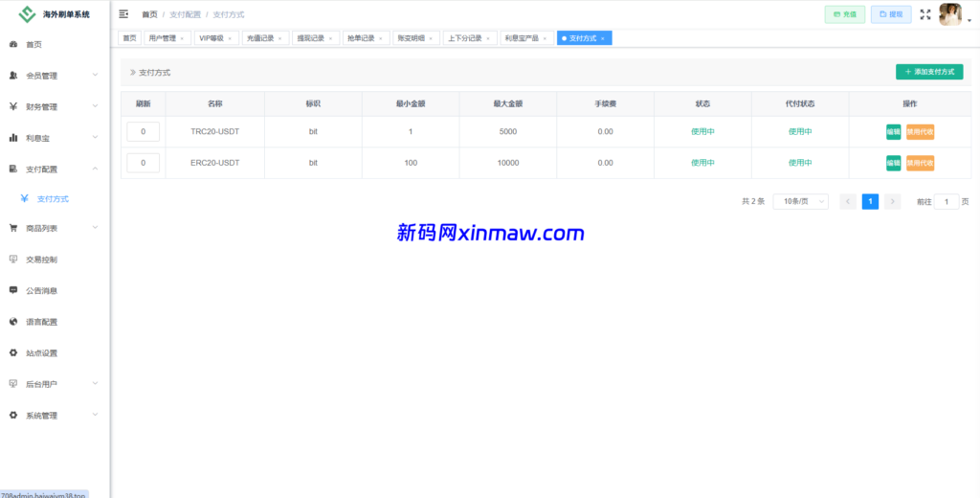Go to previous page arrow
Image resolution: width=980 pixels, height=498 pixels.
click(848, 201)
